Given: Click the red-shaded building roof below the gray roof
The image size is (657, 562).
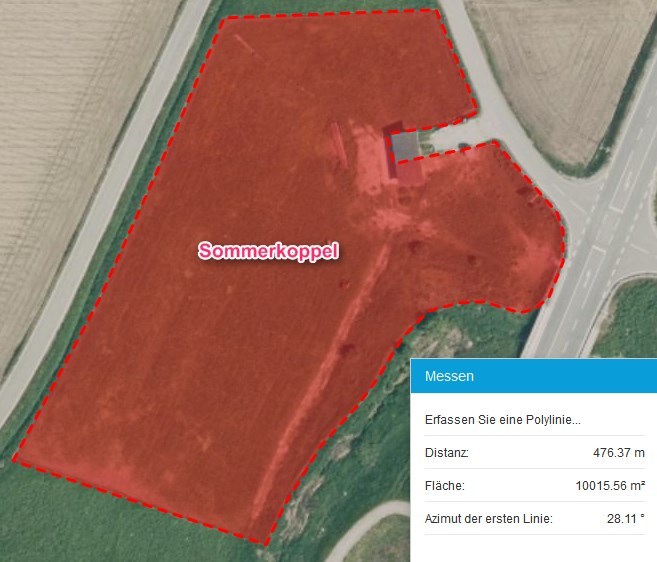Looking at the screenshot, I should pos(409,173).
